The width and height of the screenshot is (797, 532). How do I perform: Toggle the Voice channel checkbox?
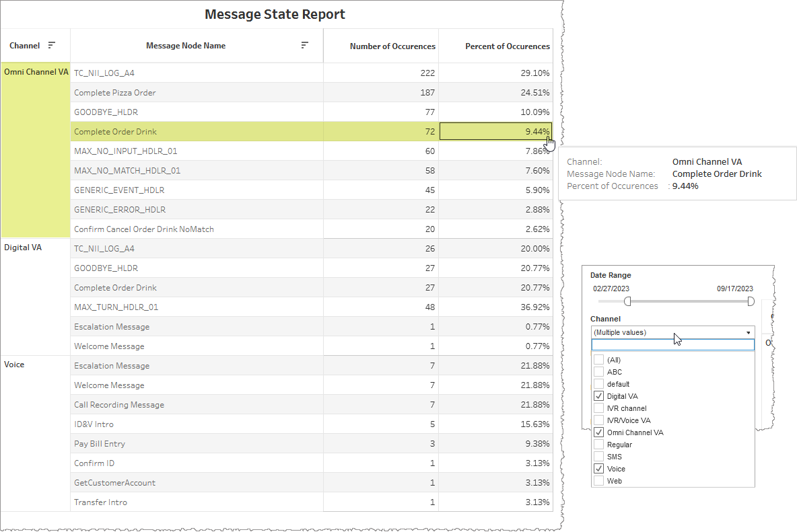[599, 469]
